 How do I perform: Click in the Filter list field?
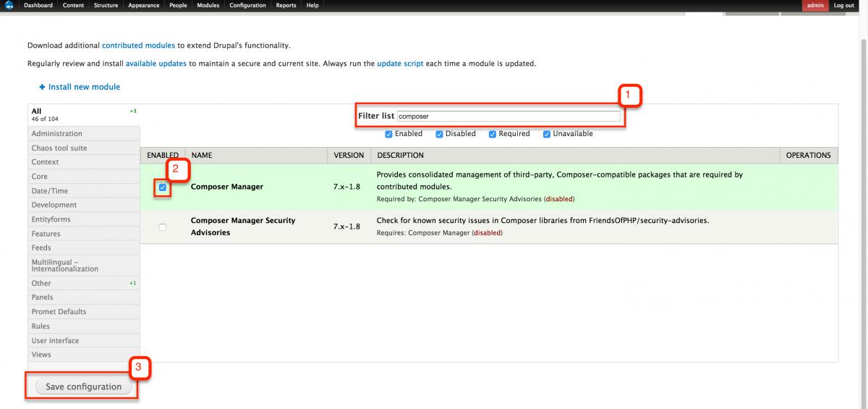click(509, 116)
